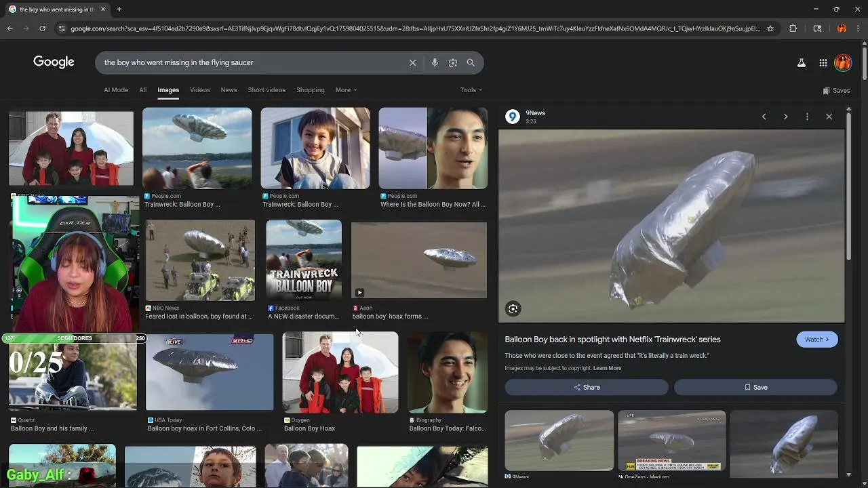868x488 pixels.
Task: Open the browser side panel icon
Action: (x=817, y=28)
